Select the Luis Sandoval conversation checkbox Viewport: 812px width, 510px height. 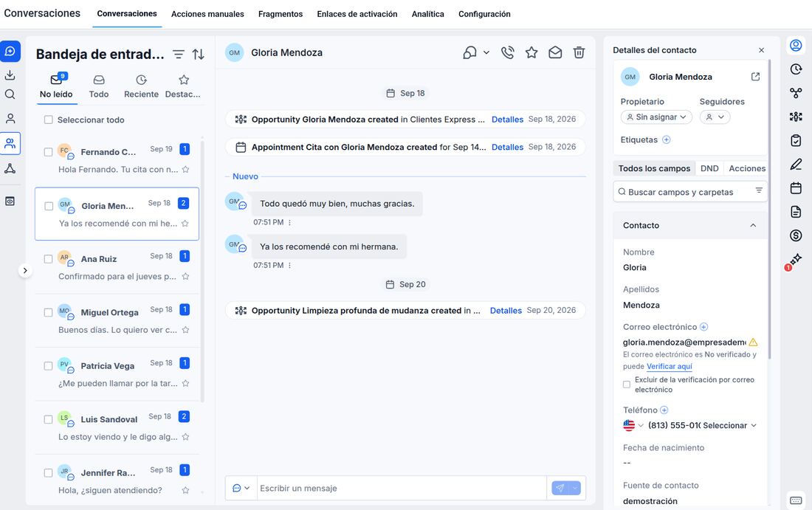[48, 419]
